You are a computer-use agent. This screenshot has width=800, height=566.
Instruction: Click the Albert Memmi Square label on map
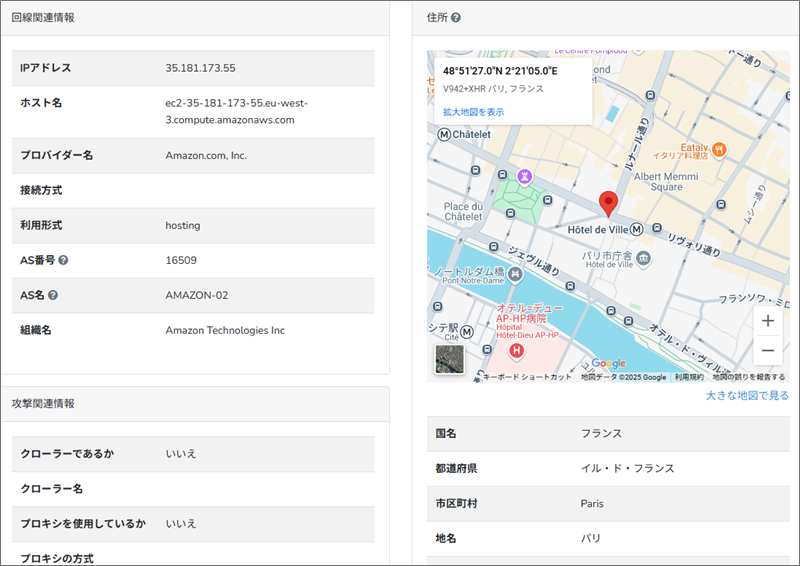pyautogui.click(x=666, y=182)
